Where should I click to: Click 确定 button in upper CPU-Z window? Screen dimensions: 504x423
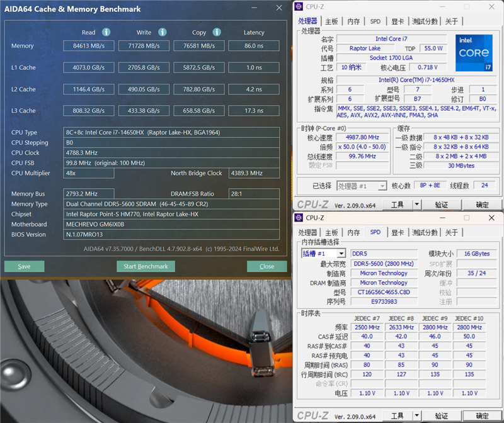(482, 205)
